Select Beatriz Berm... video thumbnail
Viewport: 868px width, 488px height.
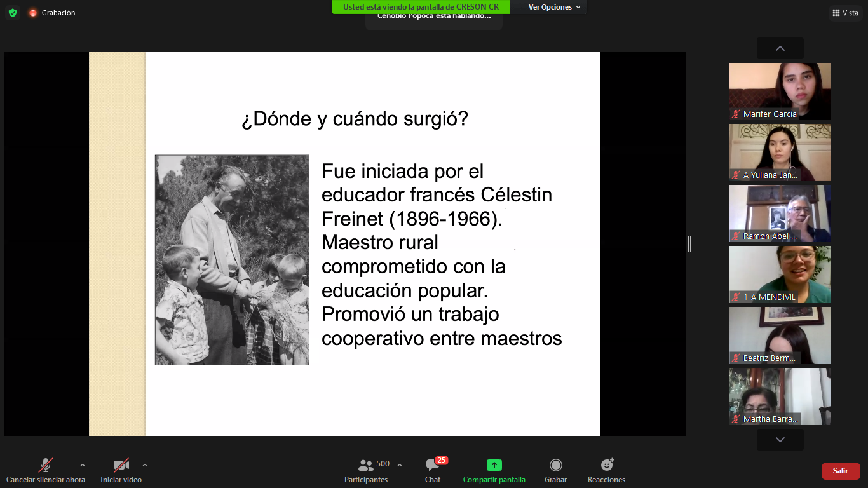[x=780, y=335]
